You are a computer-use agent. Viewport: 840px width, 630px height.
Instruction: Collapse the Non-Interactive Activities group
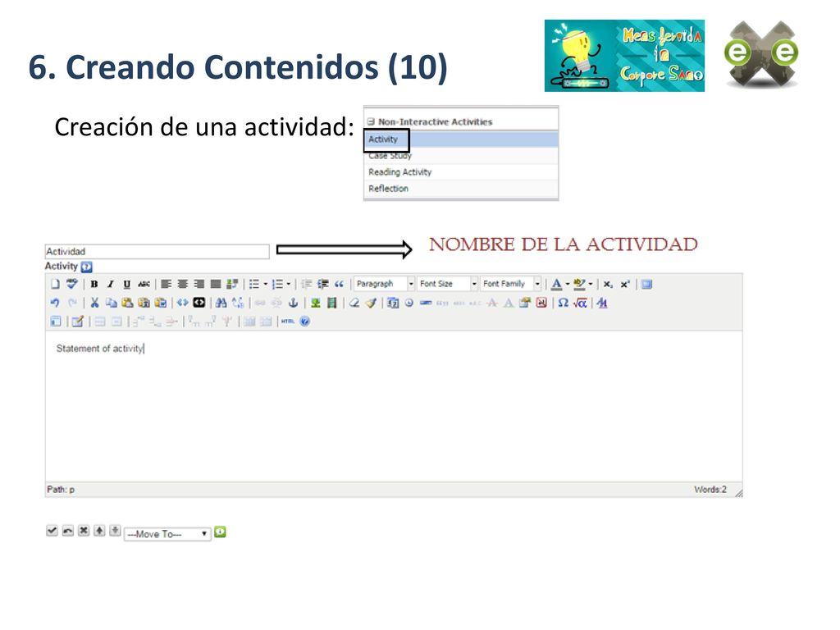pos(371,121)
